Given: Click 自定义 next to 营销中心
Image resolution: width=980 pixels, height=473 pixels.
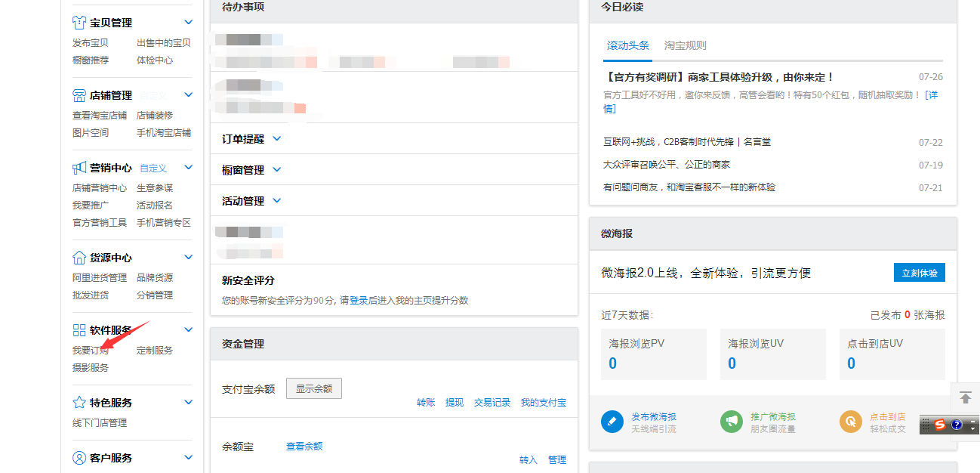Looking at the screenshot, I should (x=153, y=168).
